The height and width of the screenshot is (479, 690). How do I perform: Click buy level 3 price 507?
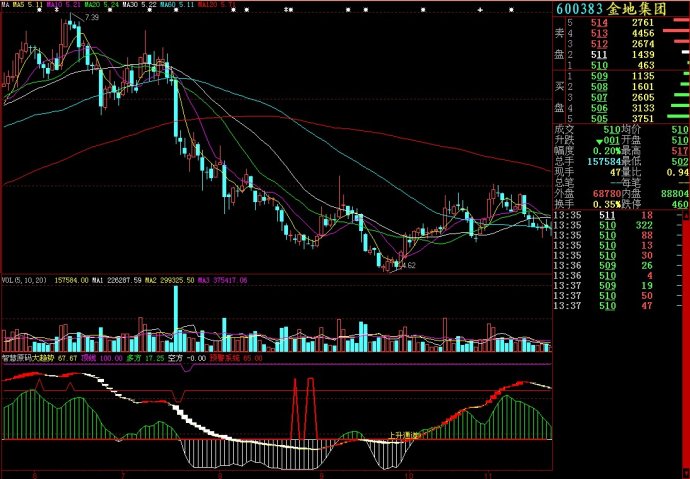tap(599, 98)
